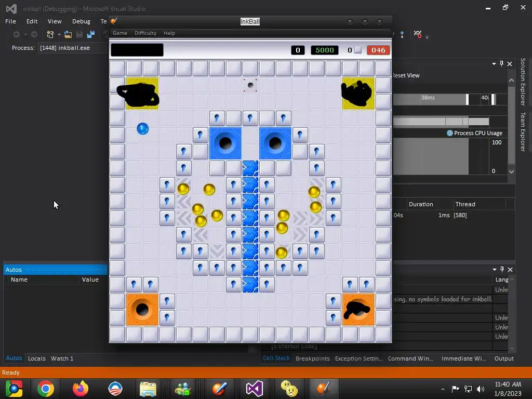Click the step out blue arrow icon

pyautogui.click(x=402, y=34)
